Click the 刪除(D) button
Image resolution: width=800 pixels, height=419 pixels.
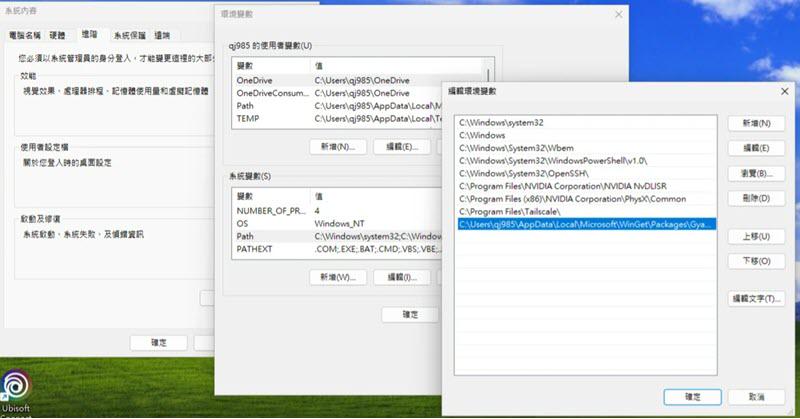pos(756,198)
